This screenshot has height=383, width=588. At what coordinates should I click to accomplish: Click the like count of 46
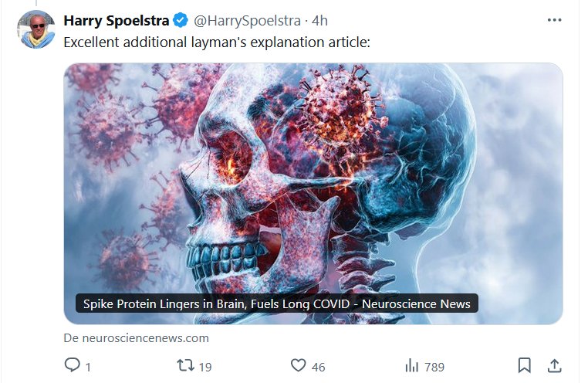click(318, 367)
